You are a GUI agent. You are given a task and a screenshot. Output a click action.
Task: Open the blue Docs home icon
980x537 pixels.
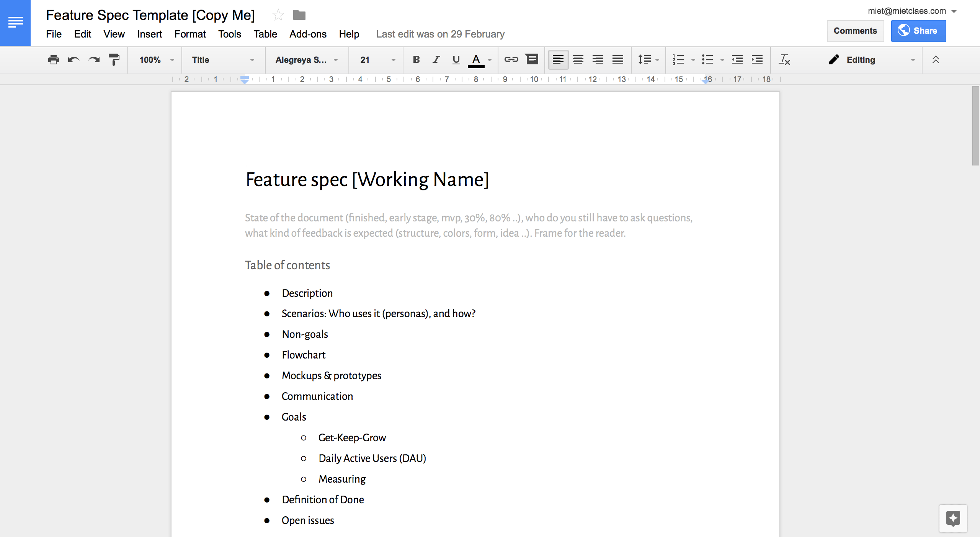tap(15, 23)
